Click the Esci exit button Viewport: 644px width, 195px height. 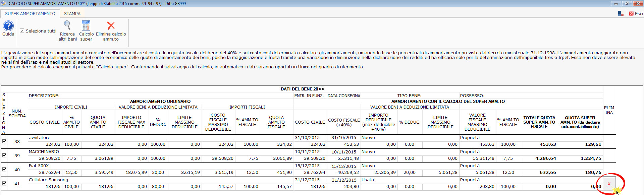[x=636, y=13]
